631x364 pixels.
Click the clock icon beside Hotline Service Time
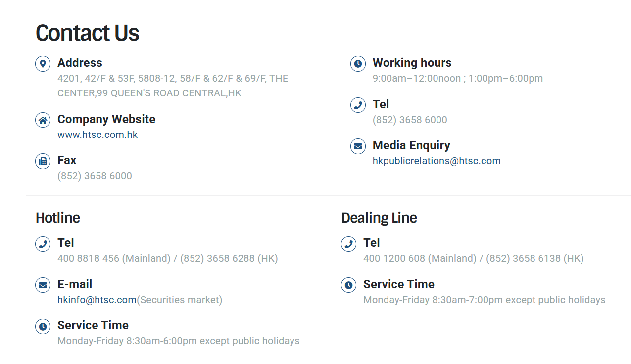click(43, 326)
